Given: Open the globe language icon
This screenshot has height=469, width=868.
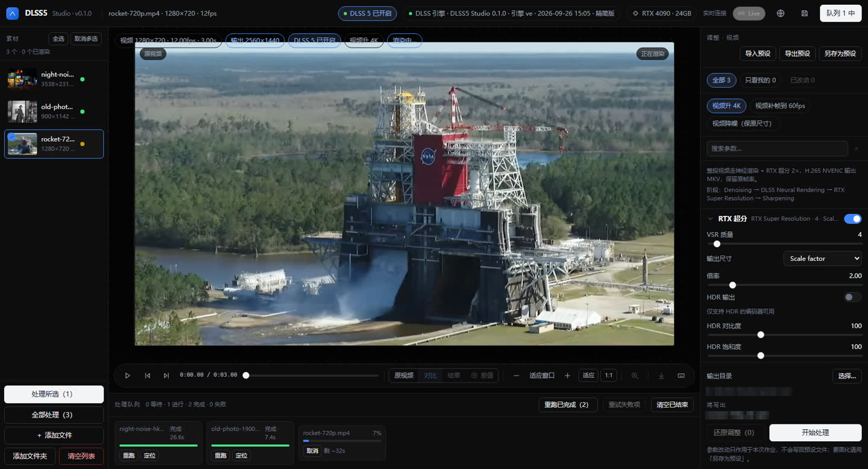Looking at the screenshot, I should click(x=781, y=13).
